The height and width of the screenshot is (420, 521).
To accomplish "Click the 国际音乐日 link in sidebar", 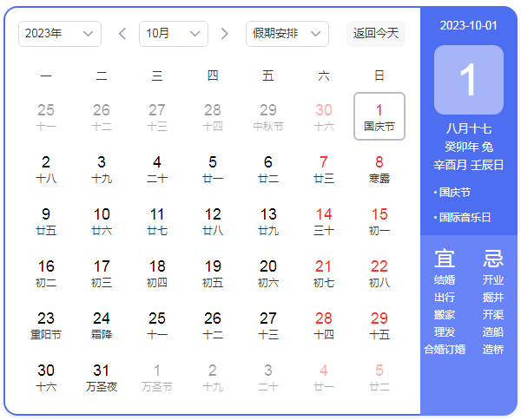I will click(465, 218).
